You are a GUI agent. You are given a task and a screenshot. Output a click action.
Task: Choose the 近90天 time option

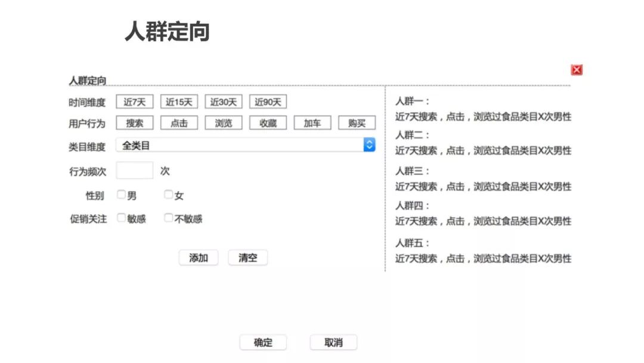pyautogui.click(x=268, y=102)
